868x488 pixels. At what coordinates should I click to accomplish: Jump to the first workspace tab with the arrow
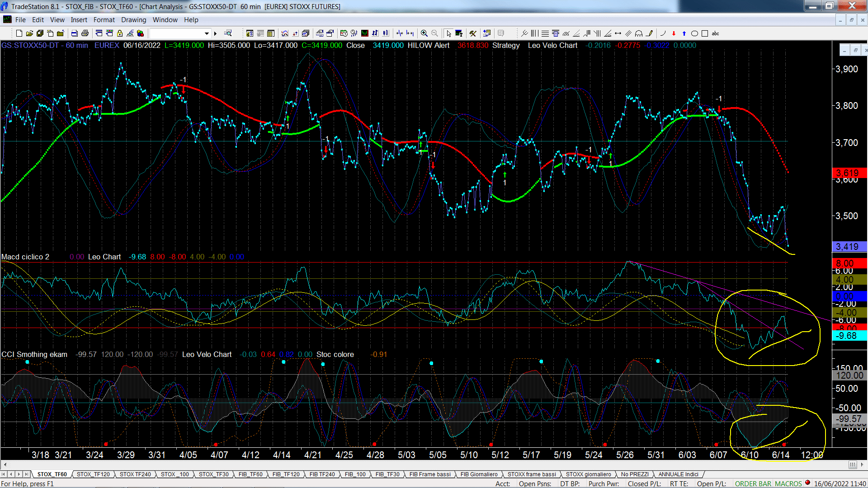point(4,474)
